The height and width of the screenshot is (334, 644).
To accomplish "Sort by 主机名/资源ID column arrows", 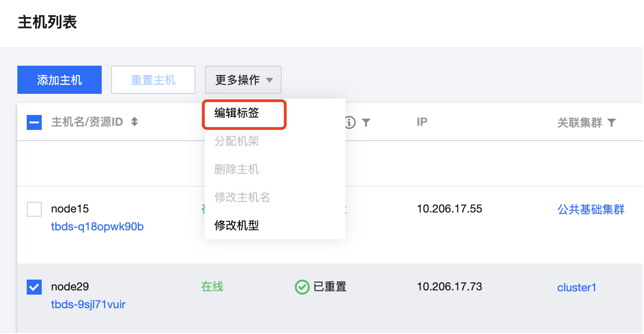I will [x=135, y=122].
